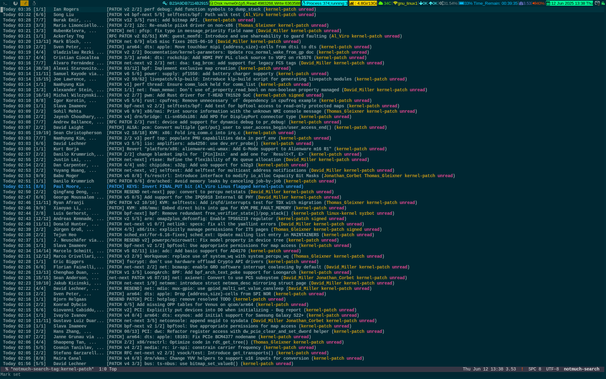
Task: Click the UTF-8 encoding indicator in modeline
Action: click(552, 369)
